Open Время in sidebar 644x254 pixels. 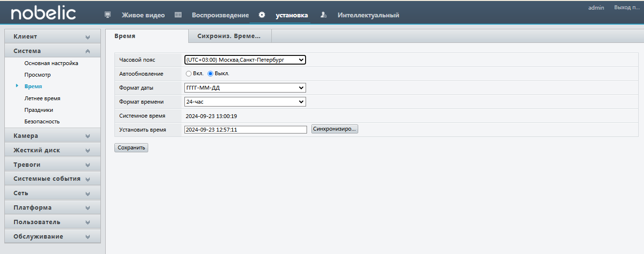pos(33,86)
